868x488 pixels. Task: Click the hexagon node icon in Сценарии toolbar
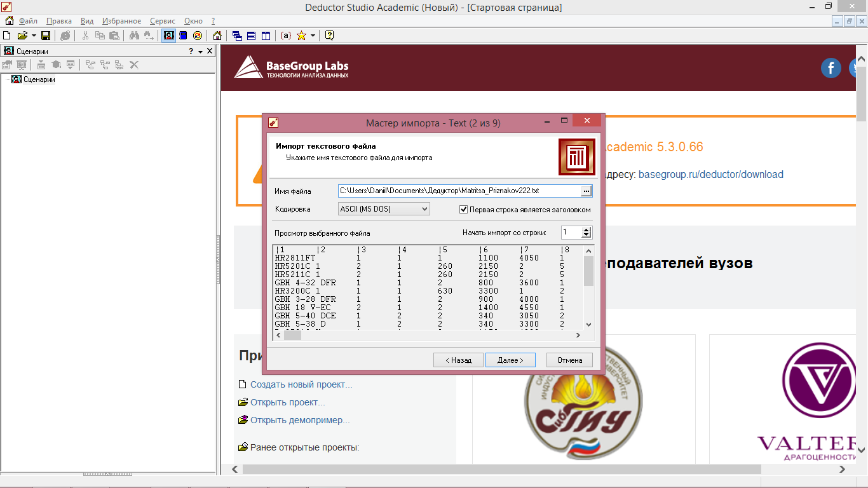pyautogui.click(x=56, y=65)
